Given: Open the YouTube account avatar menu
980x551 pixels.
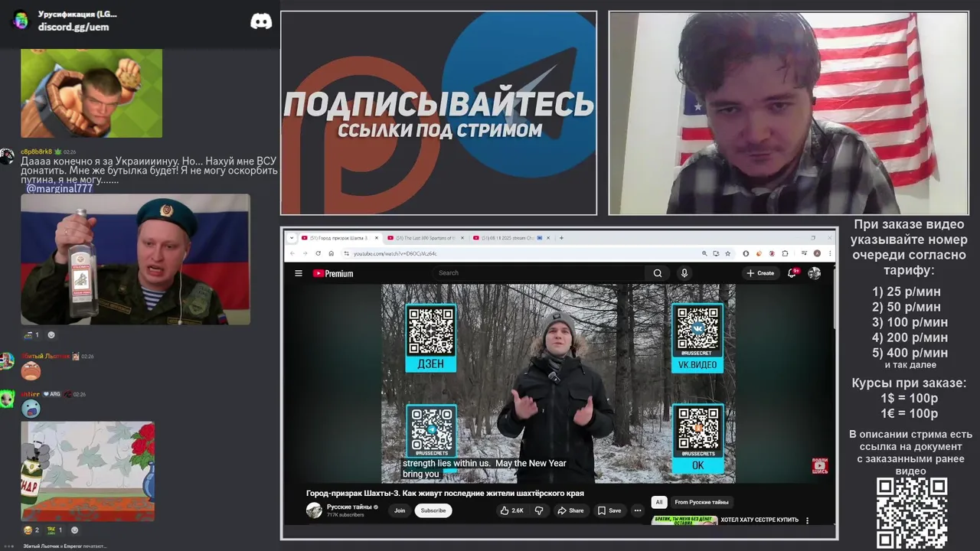Looking at the screenshot, I should (814, 273).
